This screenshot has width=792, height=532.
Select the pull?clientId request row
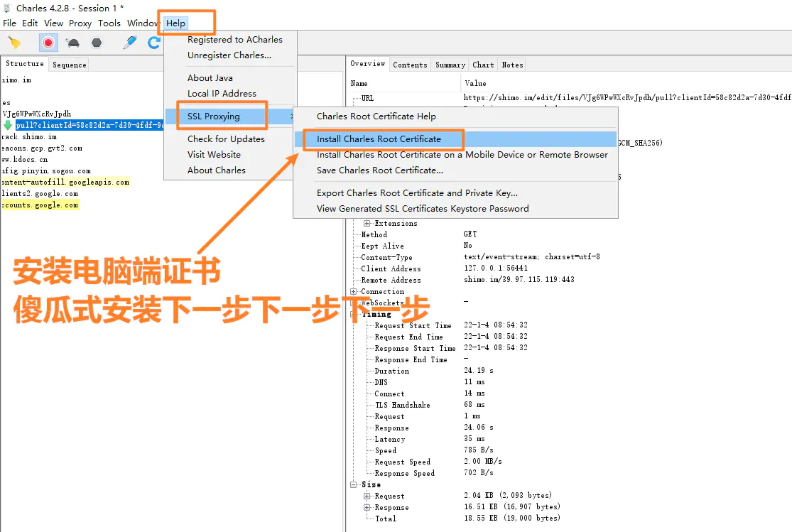click(x=89, y=125)
